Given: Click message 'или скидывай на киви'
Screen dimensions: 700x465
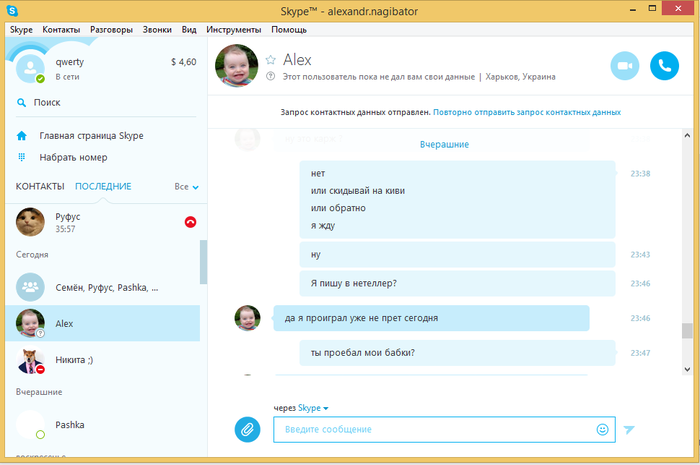Looking at the screenshot, I should click(x=358, y=191).
